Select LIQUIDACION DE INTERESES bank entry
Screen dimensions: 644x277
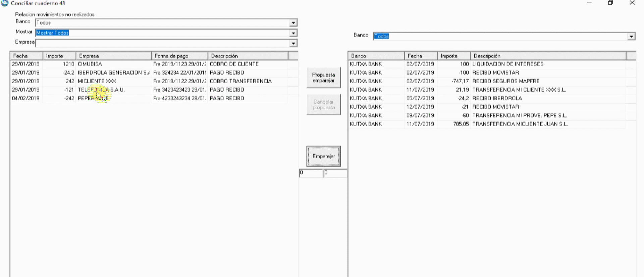tap(507, 64)
